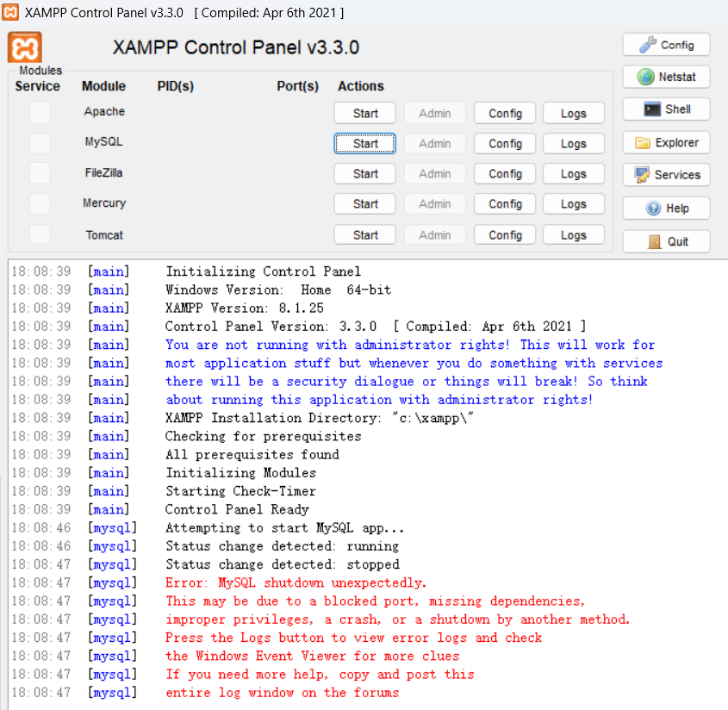728x710 pixels.
Task: Click the XAMPP Control Panel v3.3.0 heading
Action: (x=236, y=47)
